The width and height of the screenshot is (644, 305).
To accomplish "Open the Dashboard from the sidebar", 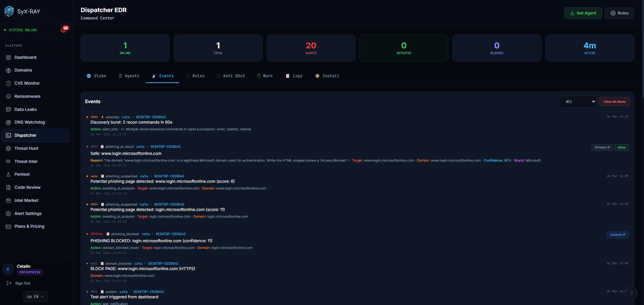I will tap(25, 57).
